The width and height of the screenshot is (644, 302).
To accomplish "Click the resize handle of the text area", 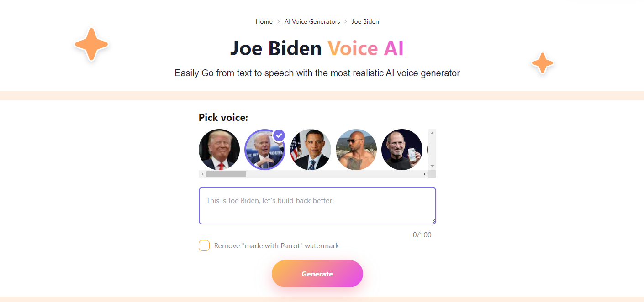I will click(433, 220).
